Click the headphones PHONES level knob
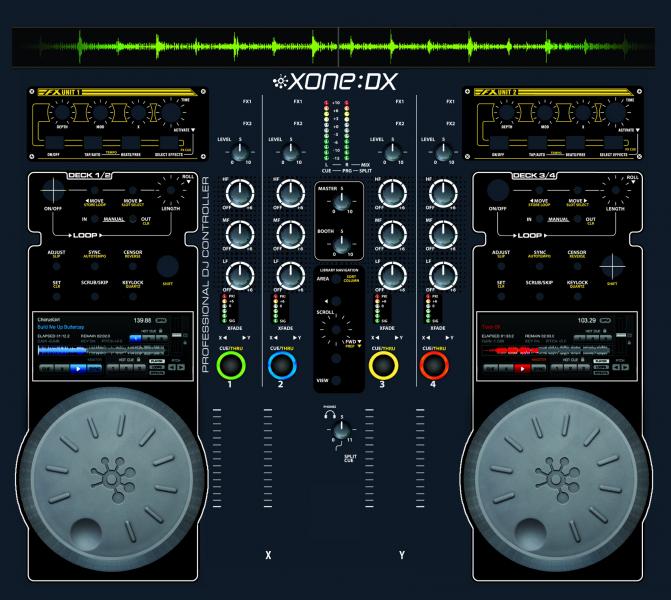 coord(341,429)
